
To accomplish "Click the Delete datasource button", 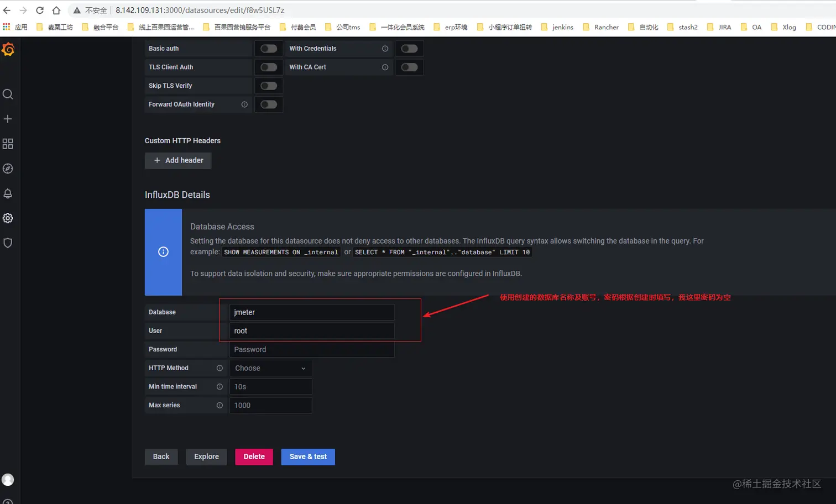I will tap(253, 456).
